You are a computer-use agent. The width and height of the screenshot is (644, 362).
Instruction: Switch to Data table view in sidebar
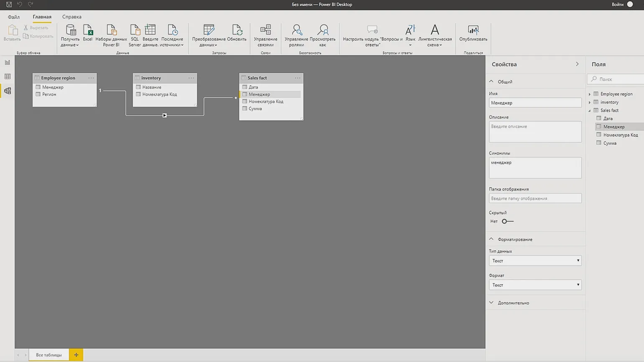coord(8,76)
